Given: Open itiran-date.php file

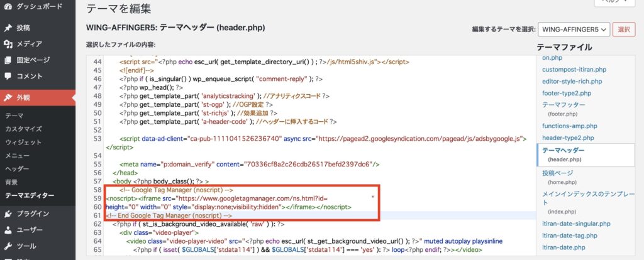Looking at the screenshot, I should point(563,247).
